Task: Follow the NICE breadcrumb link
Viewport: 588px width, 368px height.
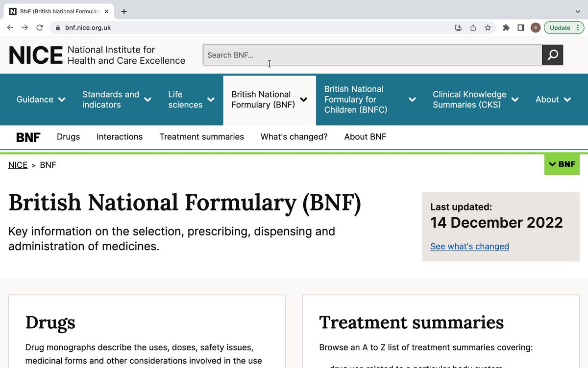Action: point(18,165)
